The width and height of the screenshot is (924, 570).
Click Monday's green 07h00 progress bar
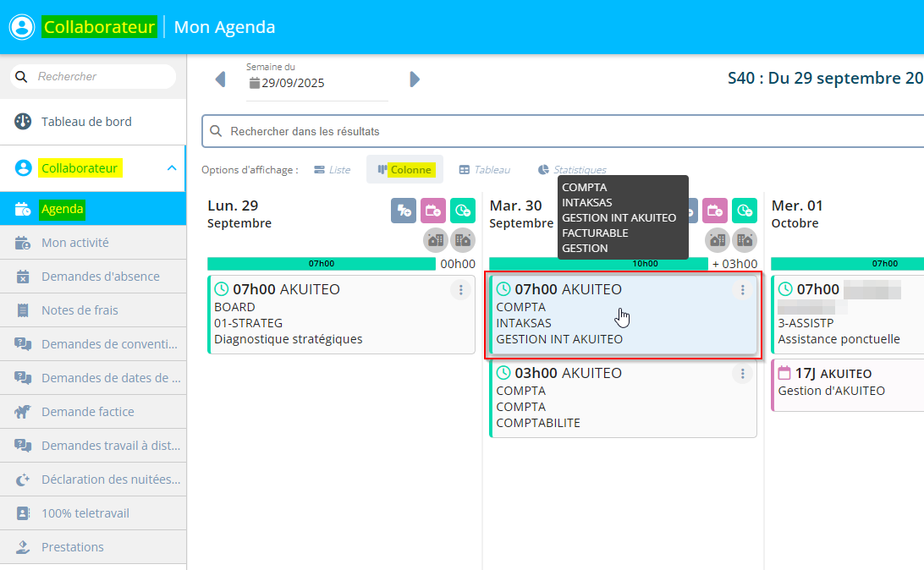322,264
